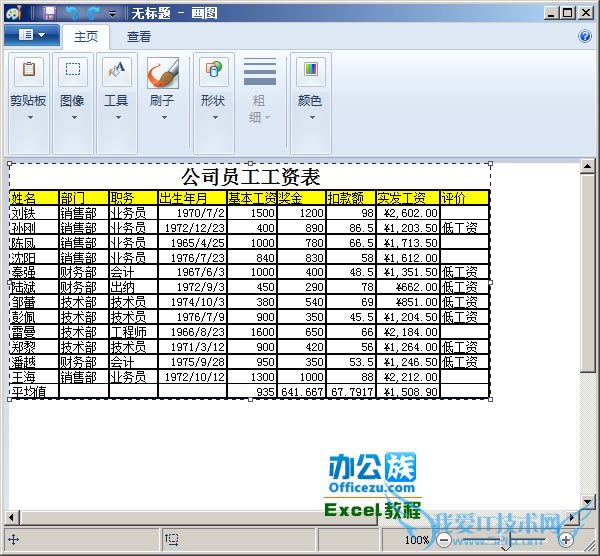Click the horizontal scrollbar right arrow
This screenshot has width=600, height=556.
572,518
